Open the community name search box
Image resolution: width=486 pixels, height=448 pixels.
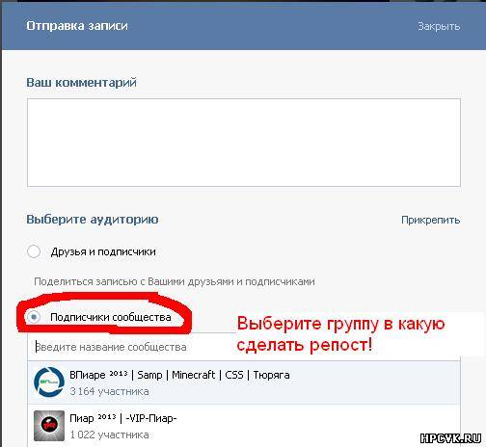point(132,347)
